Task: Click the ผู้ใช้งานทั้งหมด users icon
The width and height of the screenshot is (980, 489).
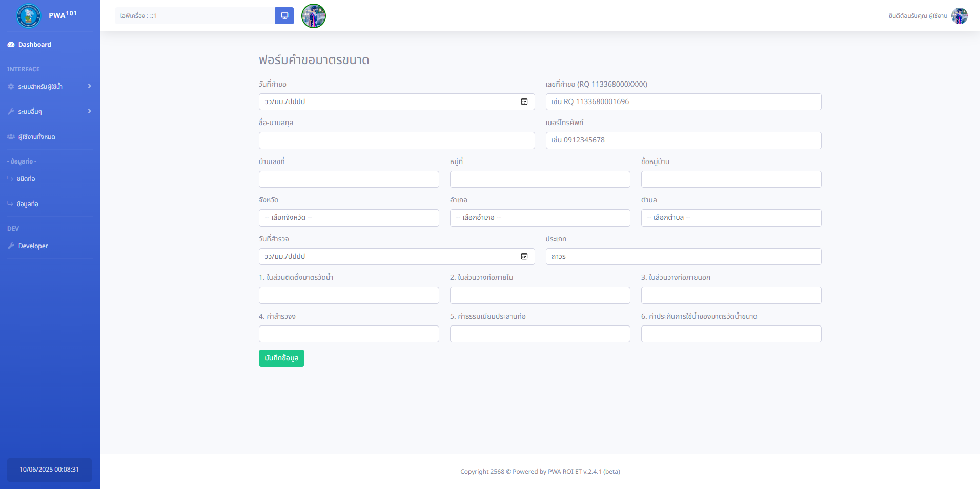Action: tap(11, 137)
